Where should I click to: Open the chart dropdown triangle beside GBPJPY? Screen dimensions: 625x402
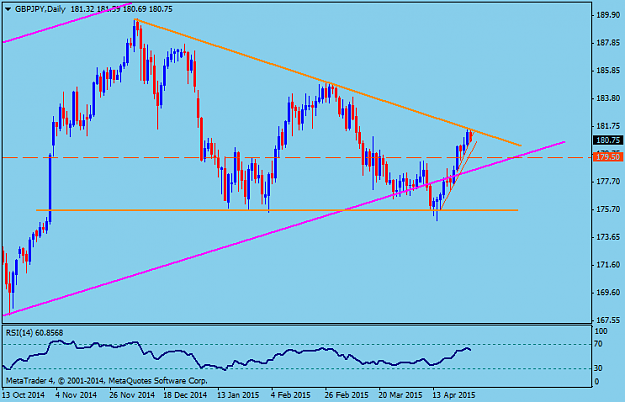coord(8,9)
